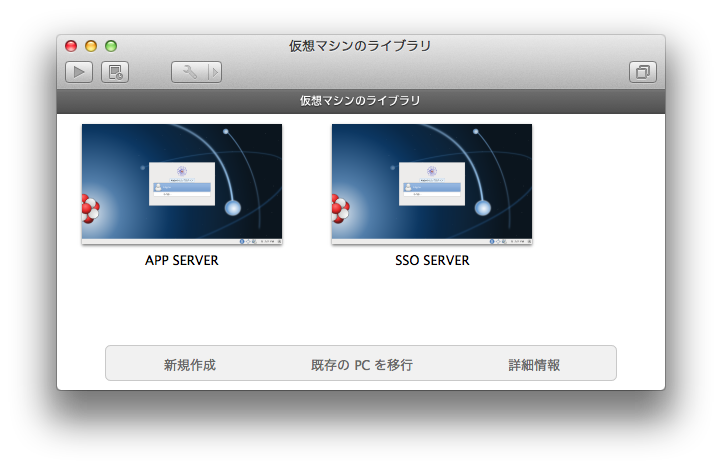Open 詳細情報 for more information
This screenshot has width=722, height=469.
point(534,365)
